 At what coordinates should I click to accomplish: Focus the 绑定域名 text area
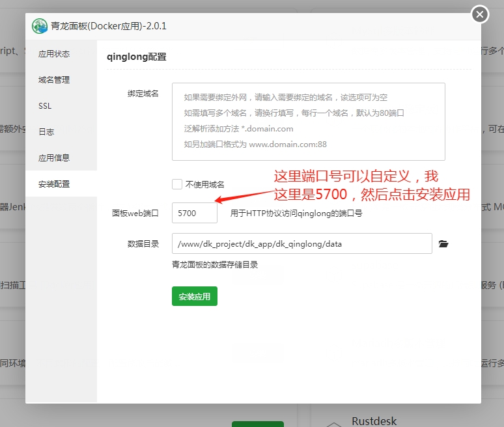tap(308, 121)
